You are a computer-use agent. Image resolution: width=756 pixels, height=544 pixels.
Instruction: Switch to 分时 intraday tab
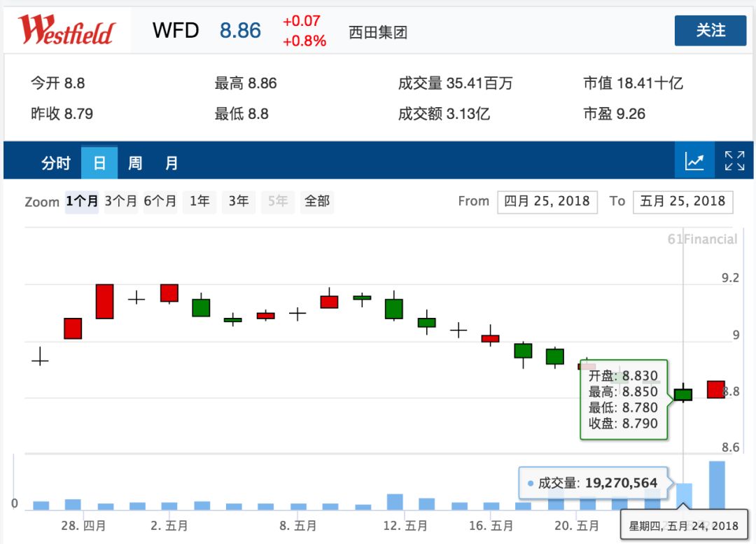pos(56,163)
